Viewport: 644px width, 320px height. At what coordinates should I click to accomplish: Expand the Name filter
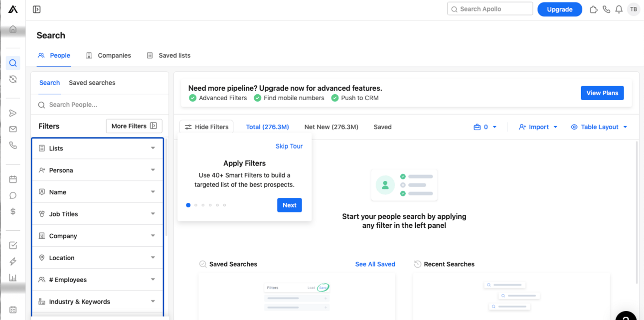click(x=98, y=192)
